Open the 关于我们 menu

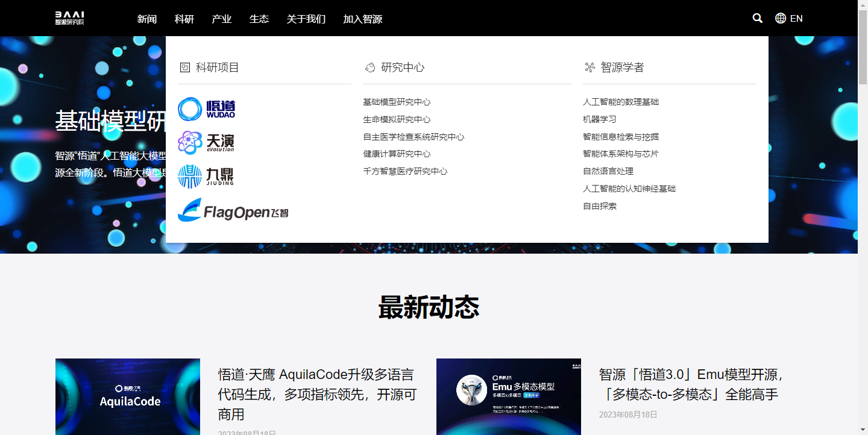click(x=306, y=19)
